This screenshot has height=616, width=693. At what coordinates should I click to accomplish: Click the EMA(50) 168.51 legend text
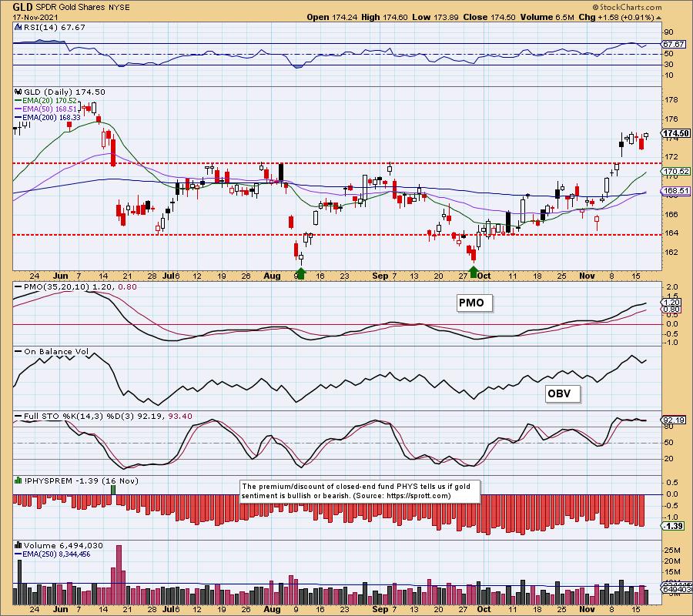point(49,109)
